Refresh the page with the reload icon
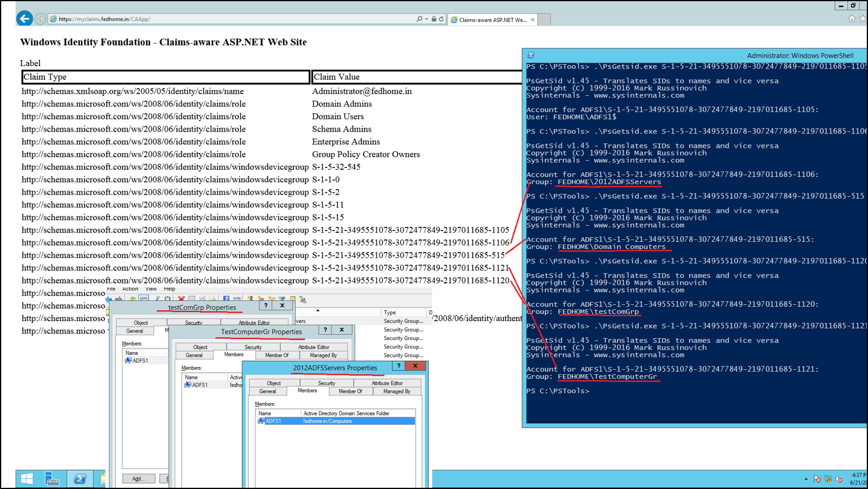The width and height of the screenshot is (868, 489). (x=441, y=19)
